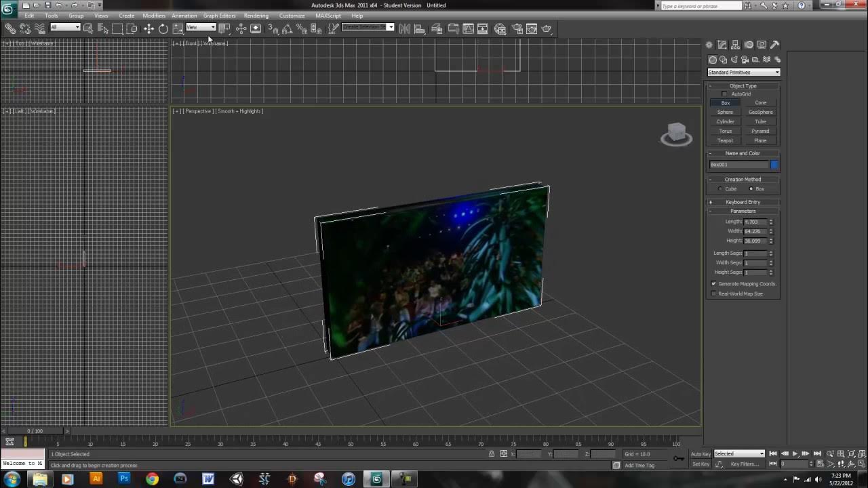Screen dimensions: 868x488
Task: Select the Lights creation category
Action: coord(734,60)
